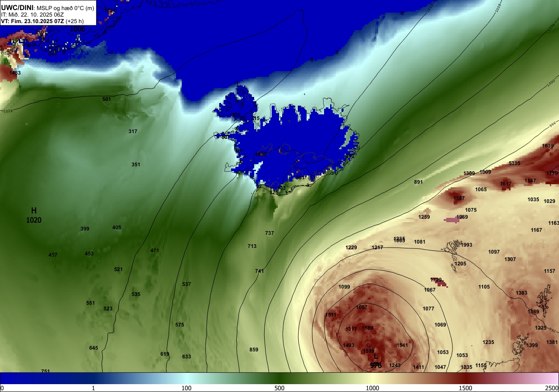This screenshot has height=392, width=559.
Task: Select the 645 height value
Action: pos(93,348)
